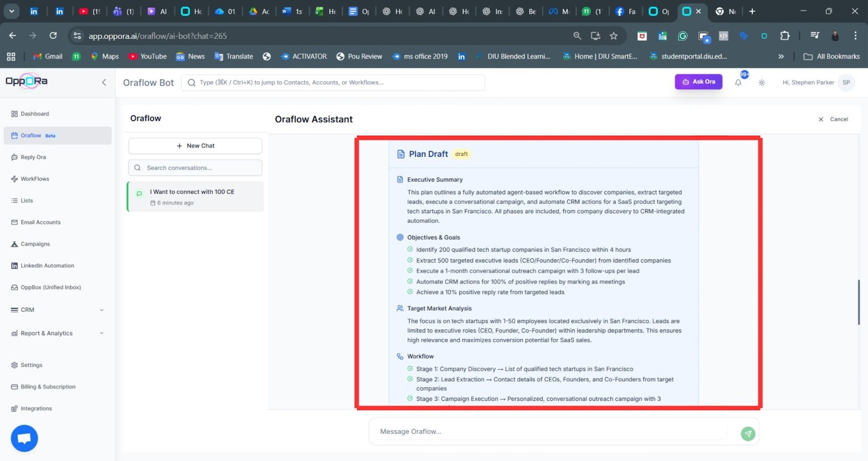This screenshot has width=868, height=461.
Task: Expand the CRM submenu
Action: (x=101, y=310)
